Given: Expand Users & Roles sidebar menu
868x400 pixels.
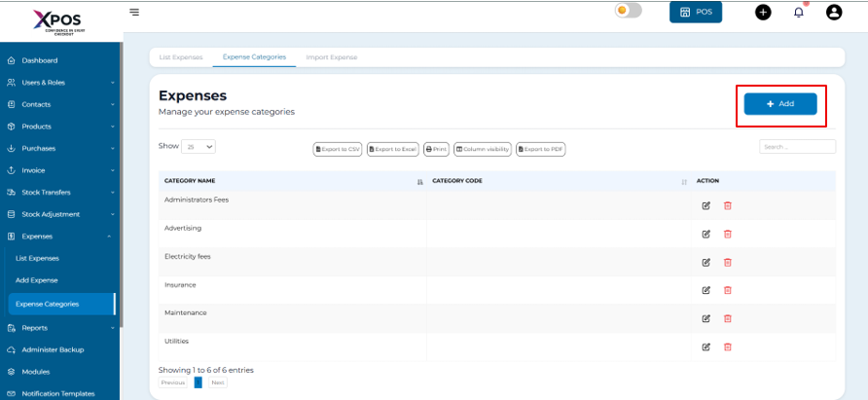Looking at the screenshot, I should (59, 83).
